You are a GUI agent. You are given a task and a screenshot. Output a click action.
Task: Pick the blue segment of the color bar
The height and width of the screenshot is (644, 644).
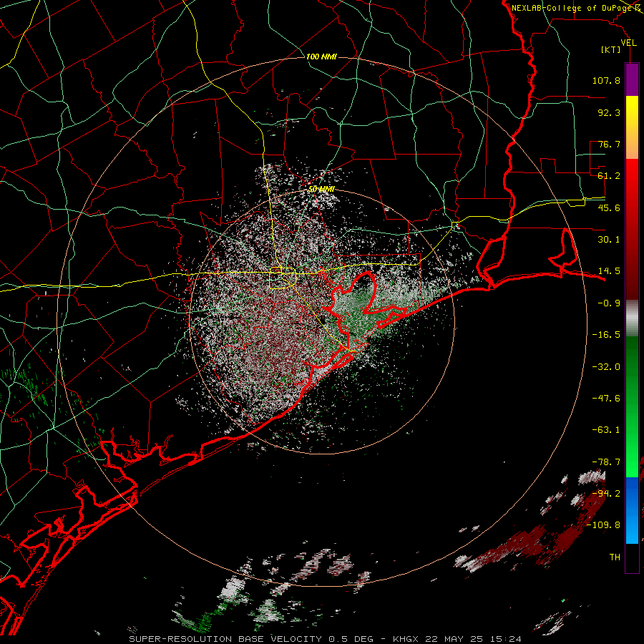632,510
